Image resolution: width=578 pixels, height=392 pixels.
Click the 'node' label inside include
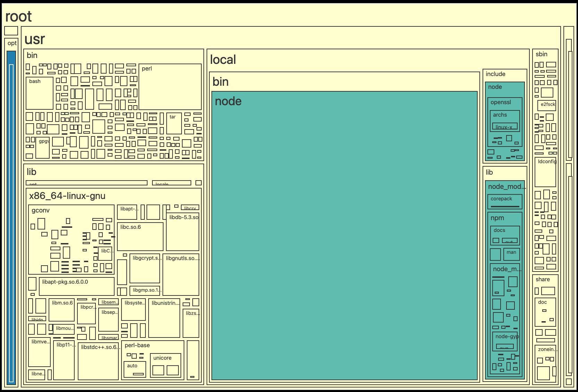tap(495, 87)
